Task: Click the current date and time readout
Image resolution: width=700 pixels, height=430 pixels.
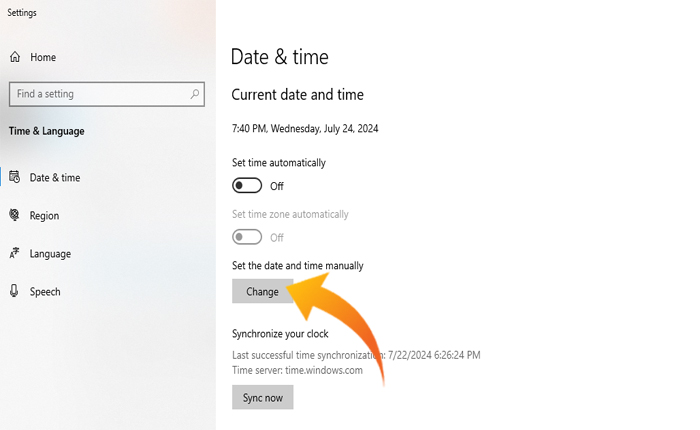Action: click(x=305, y=129)
